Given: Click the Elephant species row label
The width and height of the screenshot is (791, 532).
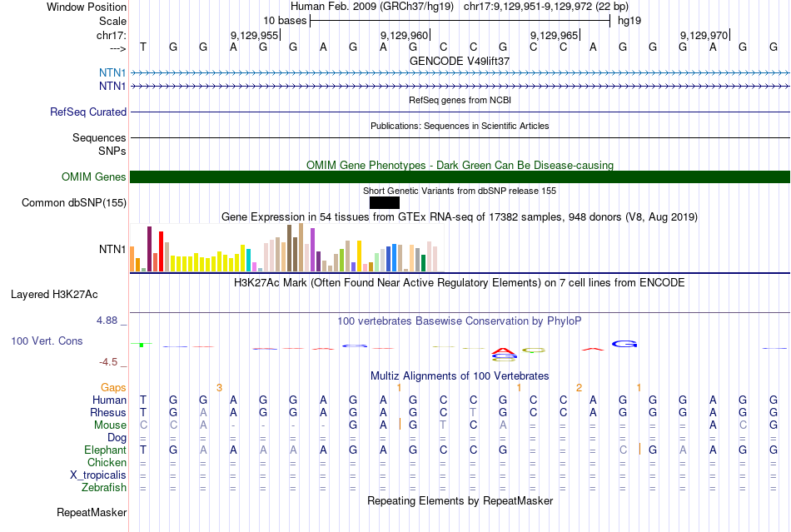Looking at the screenshot, I should tap(106, 450).
